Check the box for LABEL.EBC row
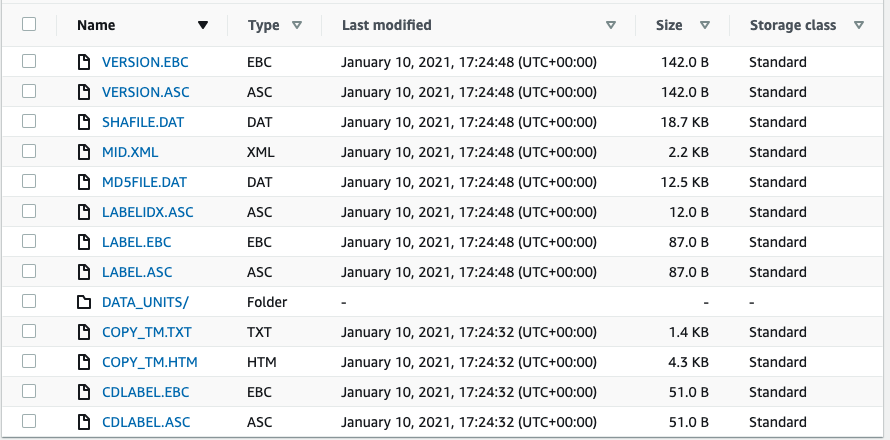Image resolution: width=890 pixels, height=440 pixels. pyautogui.click(x=29, y=241)
